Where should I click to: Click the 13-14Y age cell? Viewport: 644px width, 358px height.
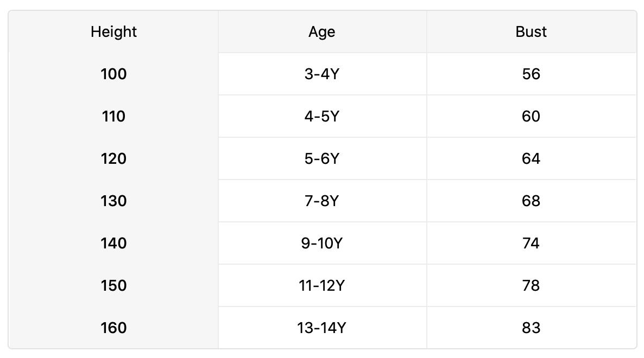(x=322, y=328)
